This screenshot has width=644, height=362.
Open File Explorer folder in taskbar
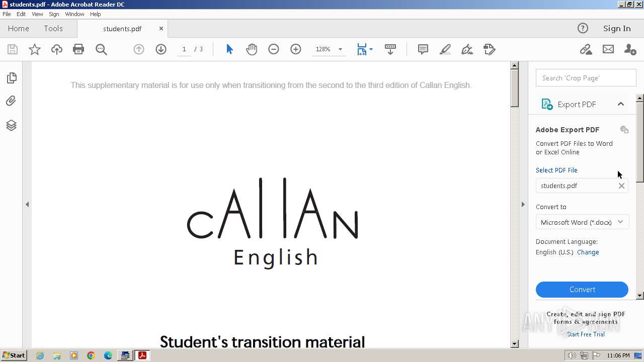click(57, 355)
